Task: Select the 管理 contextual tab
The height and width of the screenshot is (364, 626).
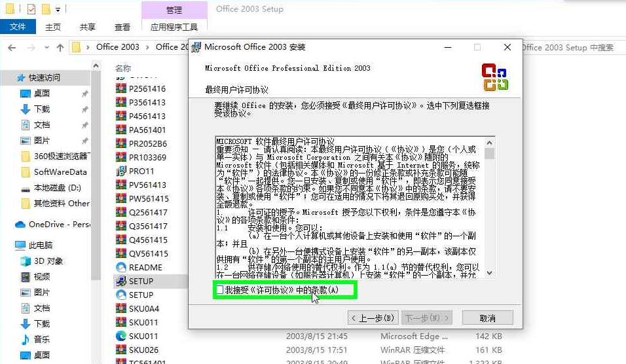Action: pos(174,10)
